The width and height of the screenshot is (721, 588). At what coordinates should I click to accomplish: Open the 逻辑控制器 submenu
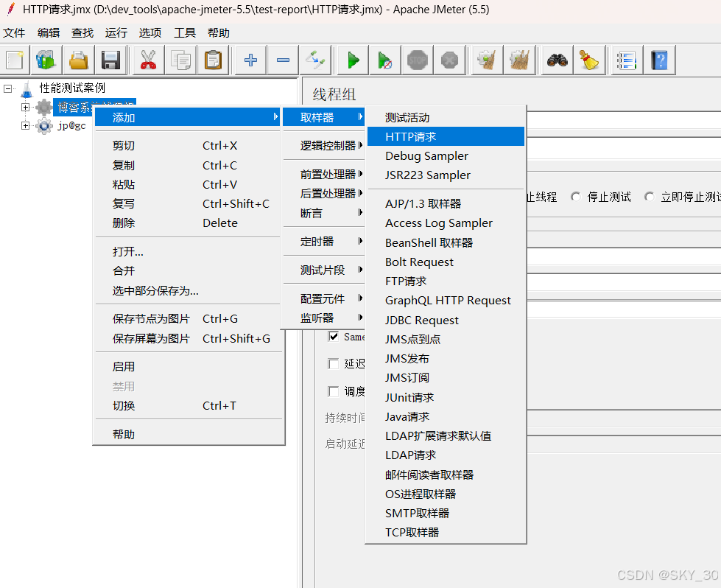324,146
